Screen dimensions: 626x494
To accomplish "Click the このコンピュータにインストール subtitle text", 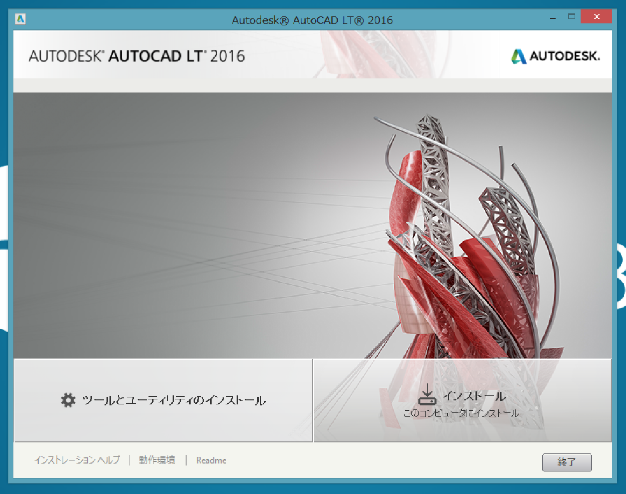I will point(461,413).
